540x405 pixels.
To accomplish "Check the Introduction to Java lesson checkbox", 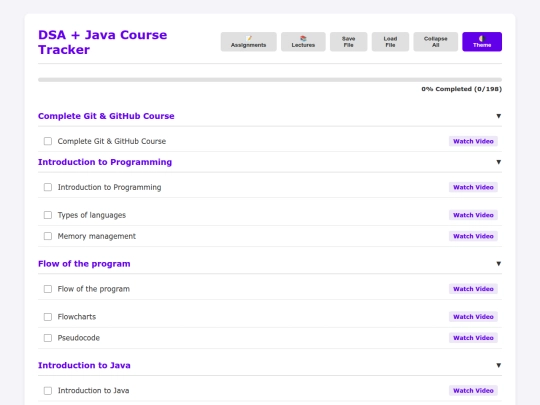I will pyautogui.click(x=48, y=391).
